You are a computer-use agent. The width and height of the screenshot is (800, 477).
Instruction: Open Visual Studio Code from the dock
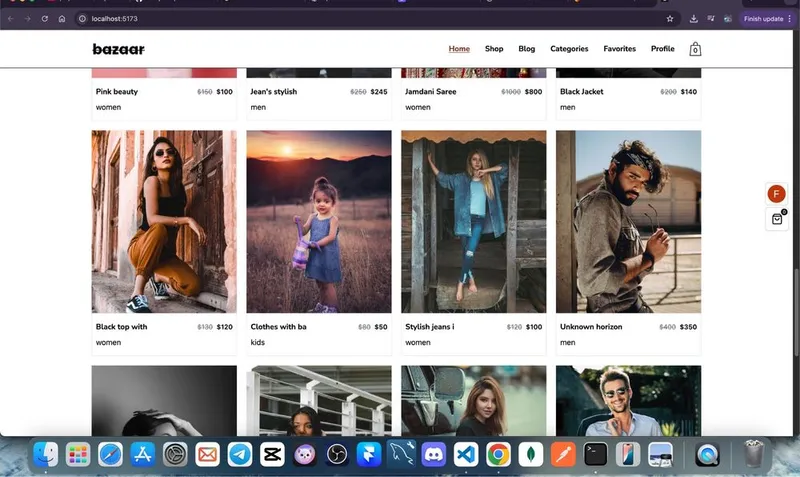[x=466, y=454]
